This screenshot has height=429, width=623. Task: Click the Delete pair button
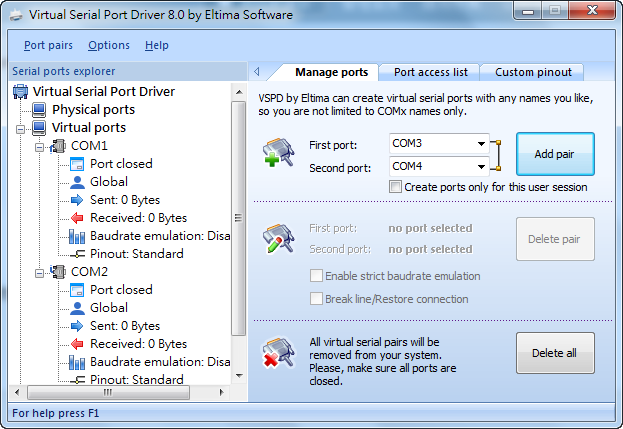coord(555,239)
